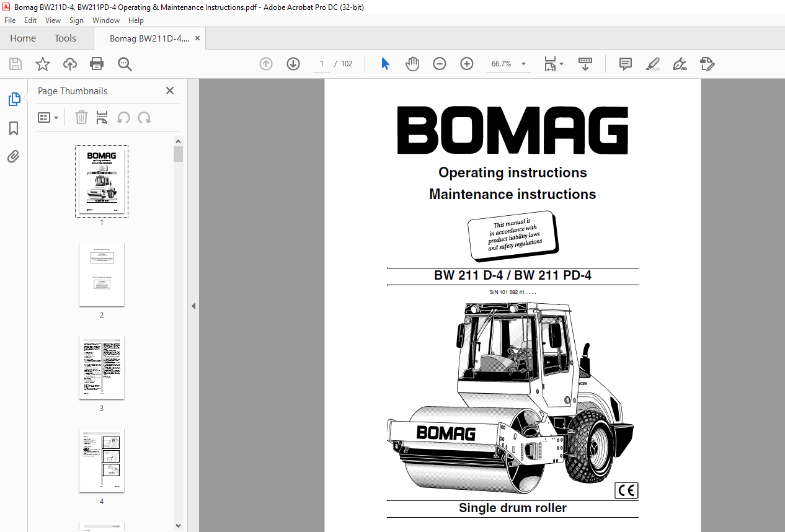
Task: Switch to the Tools tab
Action: pos(65,38)
